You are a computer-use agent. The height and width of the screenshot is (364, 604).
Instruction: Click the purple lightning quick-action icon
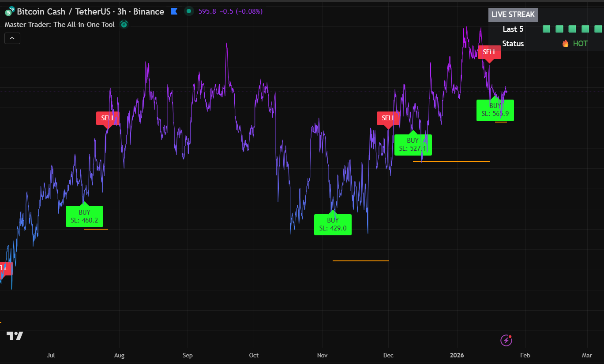coord(506,340)
